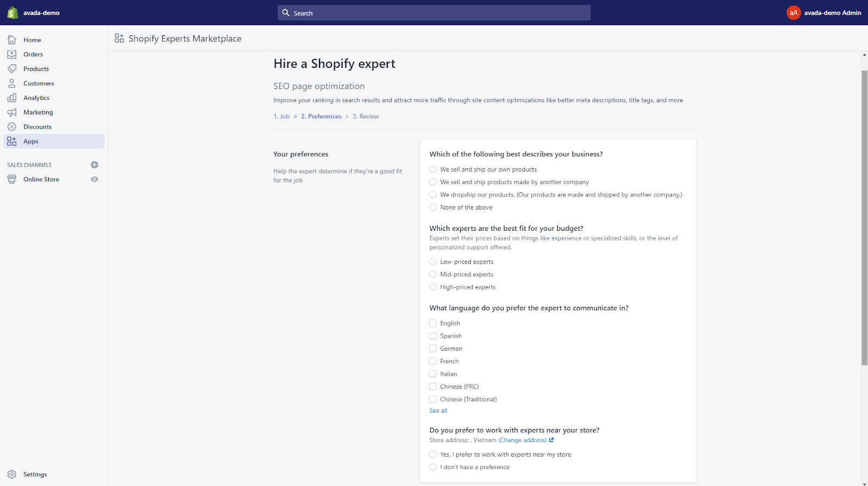
Task: Check the English language box
Action: point(433,323)
